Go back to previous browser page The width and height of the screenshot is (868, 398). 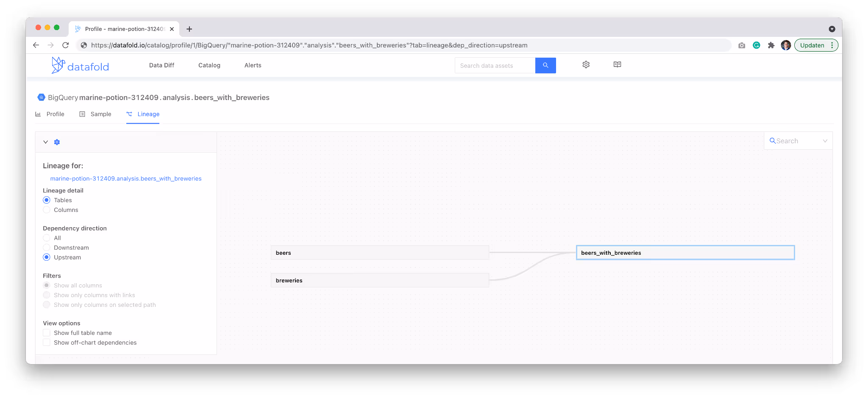pyautogui.click(x=36, y=45)
